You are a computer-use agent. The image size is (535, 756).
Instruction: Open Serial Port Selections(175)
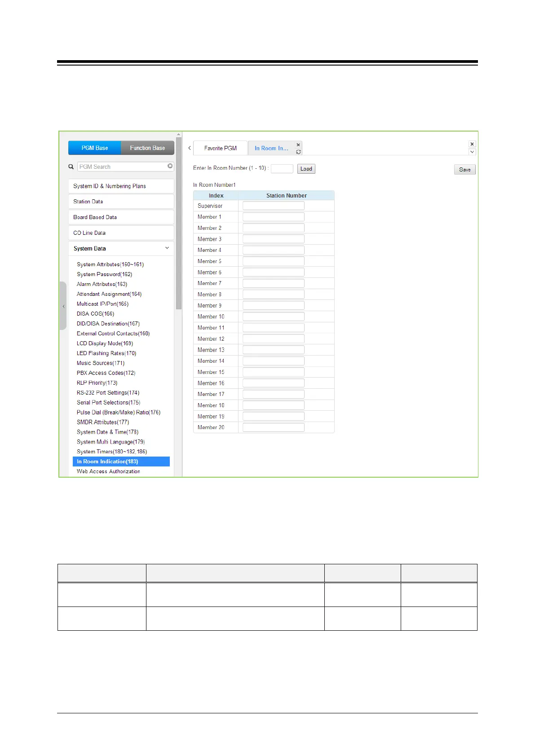tap(108, 403)
